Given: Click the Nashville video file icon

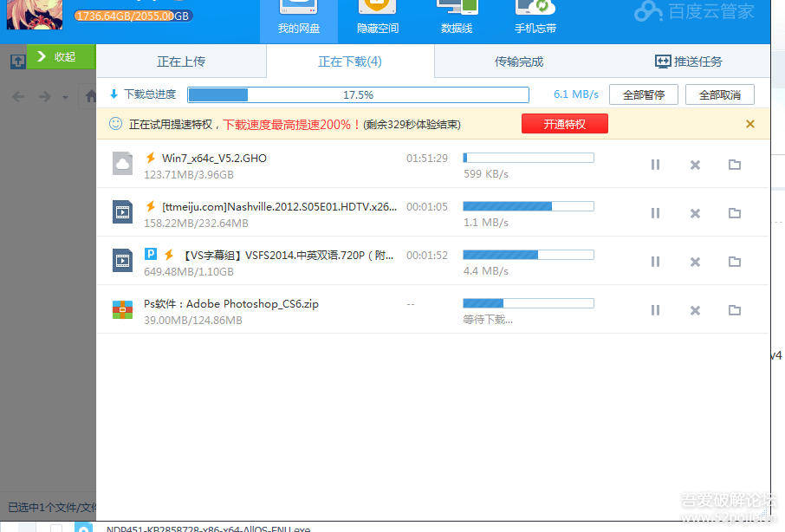Looking at the screenshot, I should 123,211.
